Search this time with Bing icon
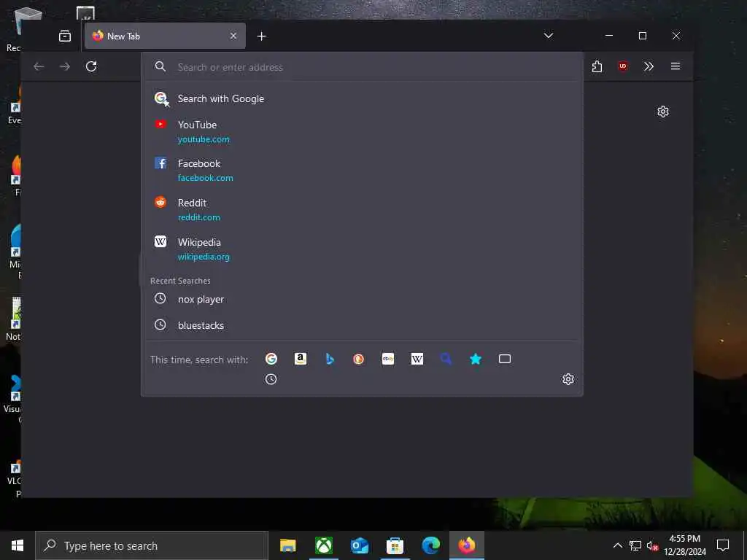The image size is (747, 560). point(330,359)
